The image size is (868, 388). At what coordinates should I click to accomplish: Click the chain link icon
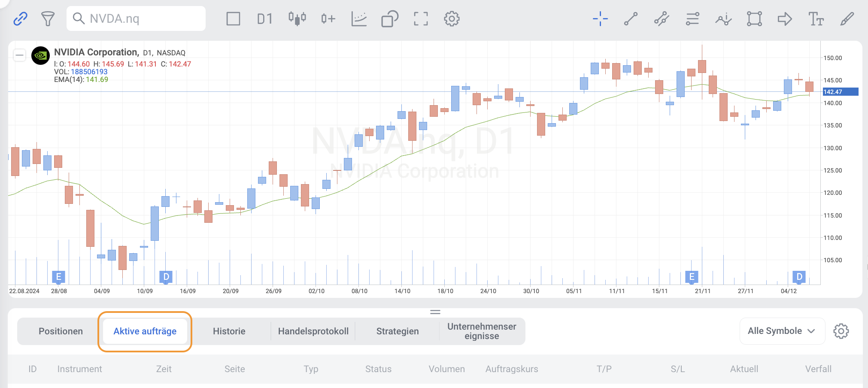(x=20, y=18)
